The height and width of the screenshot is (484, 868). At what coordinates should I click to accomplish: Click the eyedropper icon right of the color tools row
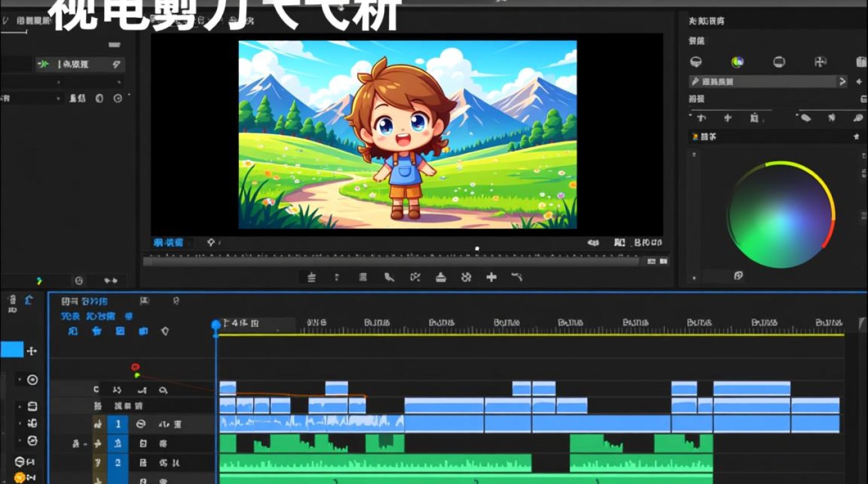coord(858,117)
